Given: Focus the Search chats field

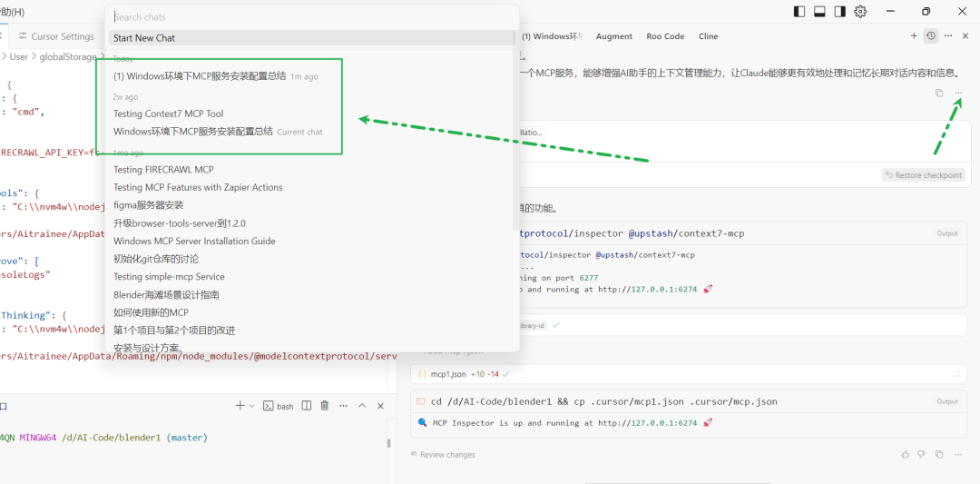Looking at the screenshot, I should click(x=312, y=17).
